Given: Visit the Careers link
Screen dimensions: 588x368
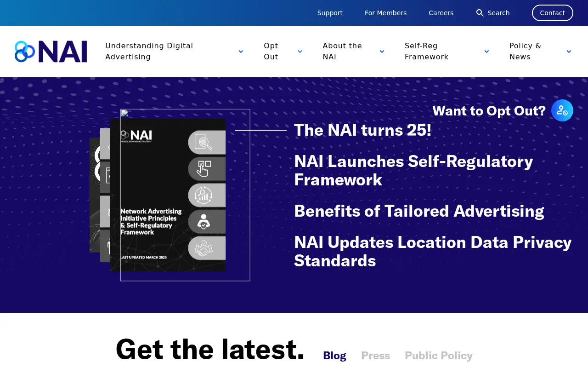Looking at the screenshot, I should (441, 13).
